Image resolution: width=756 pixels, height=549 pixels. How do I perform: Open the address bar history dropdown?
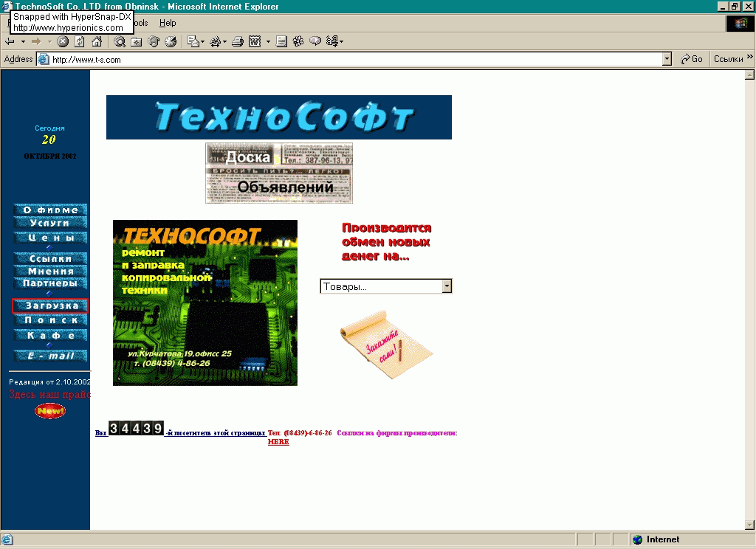(x=667, y=59)
